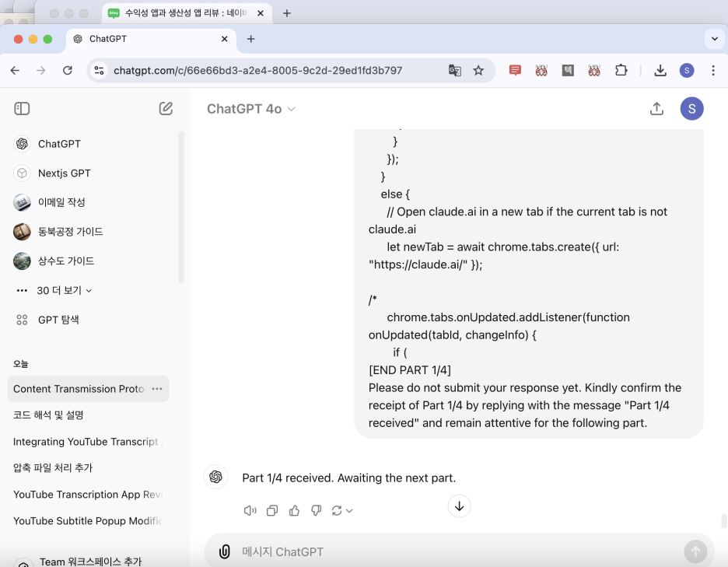The width and height of the screenshot is (728, 567).
Task: Start a new chat with pencil icon
Action: pyautogui.click(x=166, y=109)
